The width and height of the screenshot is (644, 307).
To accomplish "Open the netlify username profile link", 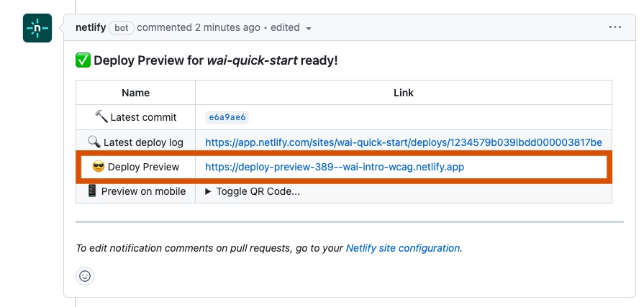I will pos(91,27).
